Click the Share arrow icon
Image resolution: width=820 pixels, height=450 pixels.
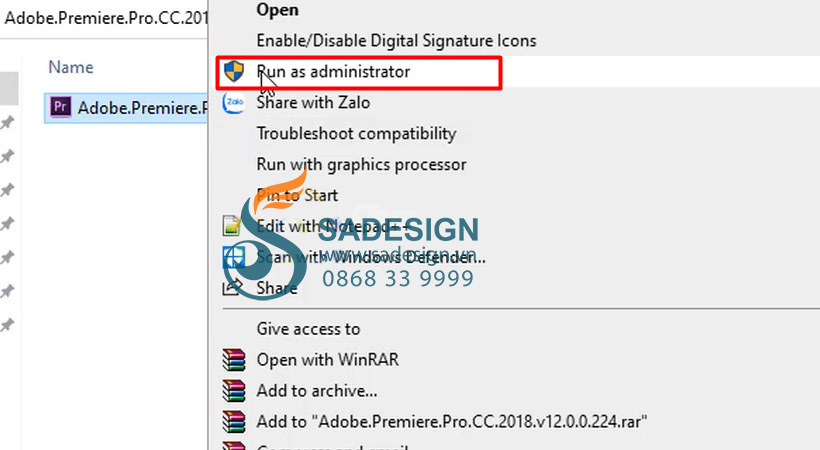coord(232,287)
